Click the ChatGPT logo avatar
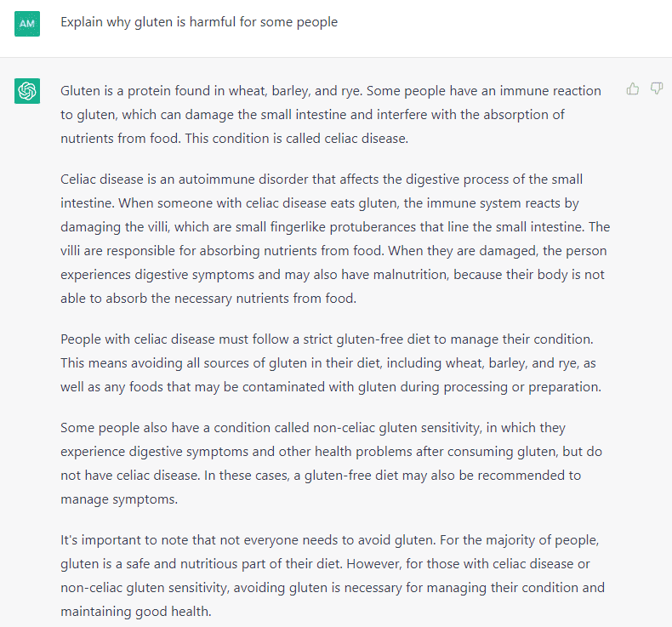 click(x=27, y=90)
